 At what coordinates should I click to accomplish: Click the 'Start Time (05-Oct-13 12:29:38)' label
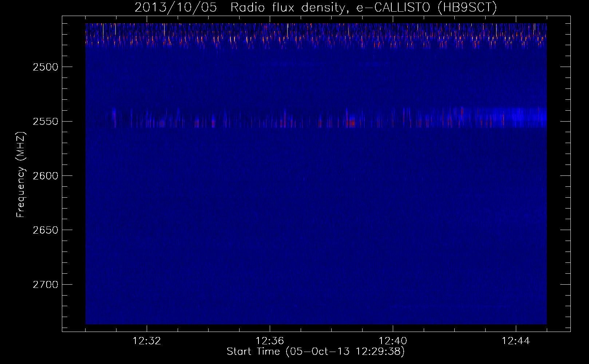pos(316,352)
